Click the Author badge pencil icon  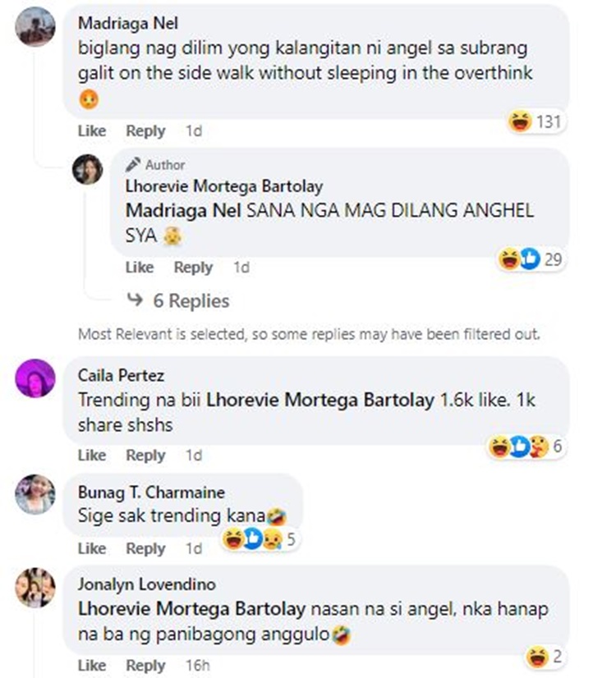[133, 164]
